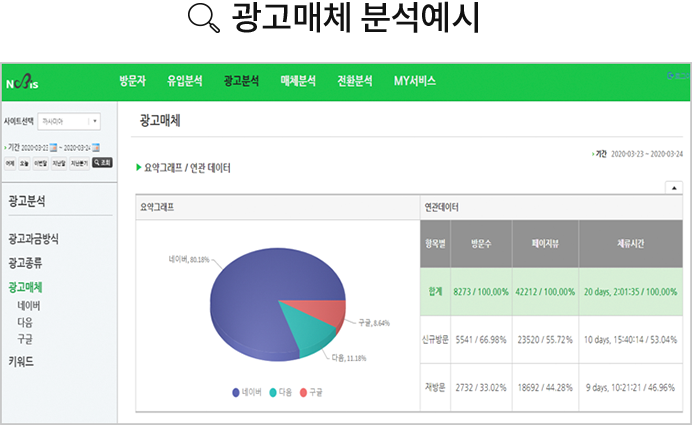Click the '20 days, 2:01:35 / 100.00%' cell
This screenshot has width=692, height=425.
pyautogui.click(x=631, y=292)
